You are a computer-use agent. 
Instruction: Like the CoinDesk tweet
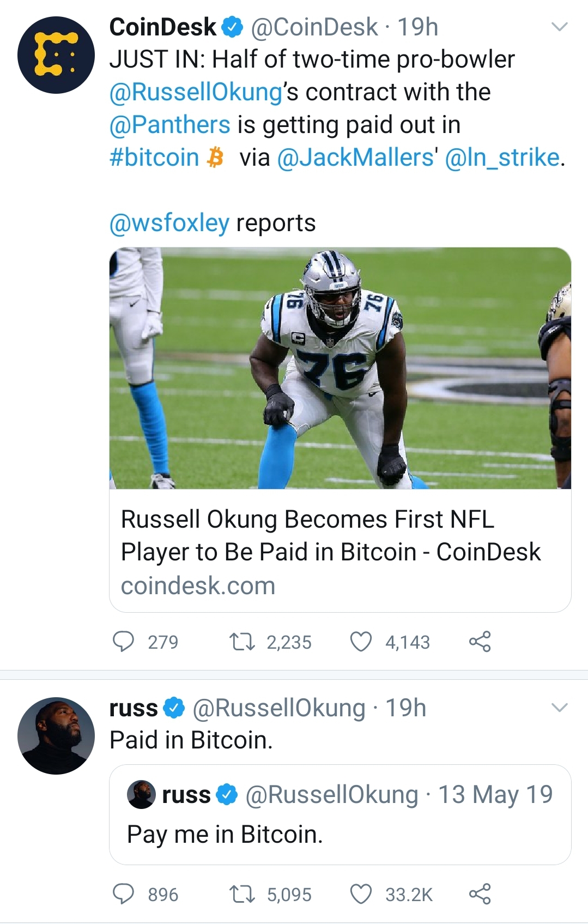361,642
